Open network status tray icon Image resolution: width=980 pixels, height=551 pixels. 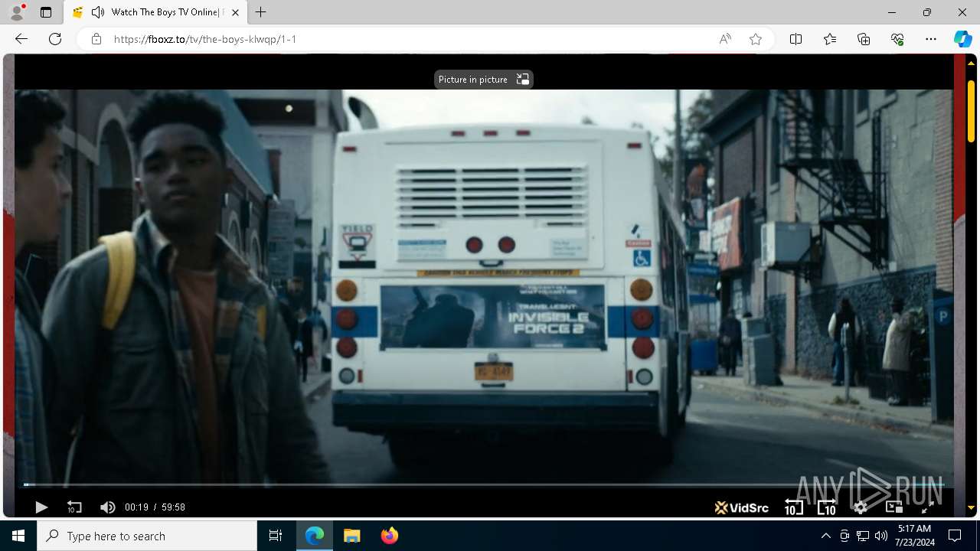pos(863,536)
